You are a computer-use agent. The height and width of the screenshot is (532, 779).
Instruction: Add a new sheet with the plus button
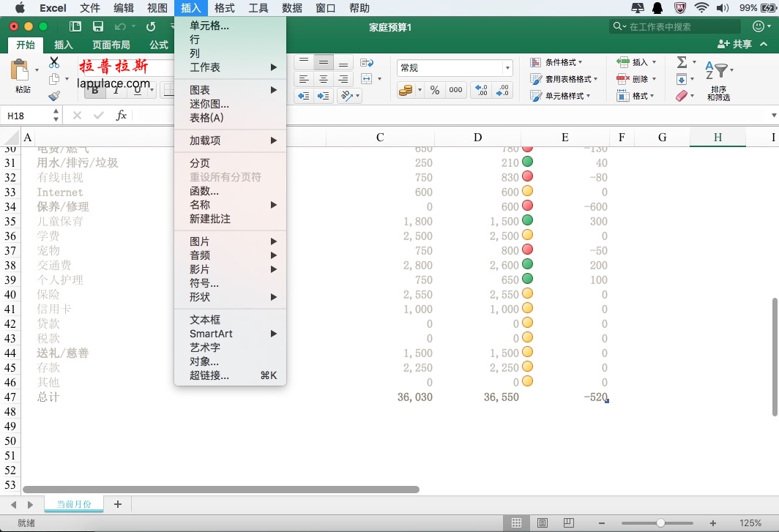coord(118,504)
